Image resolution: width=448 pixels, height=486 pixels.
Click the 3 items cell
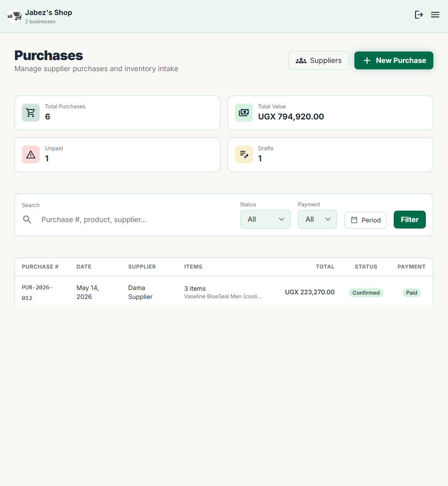[x=195, y=288]
